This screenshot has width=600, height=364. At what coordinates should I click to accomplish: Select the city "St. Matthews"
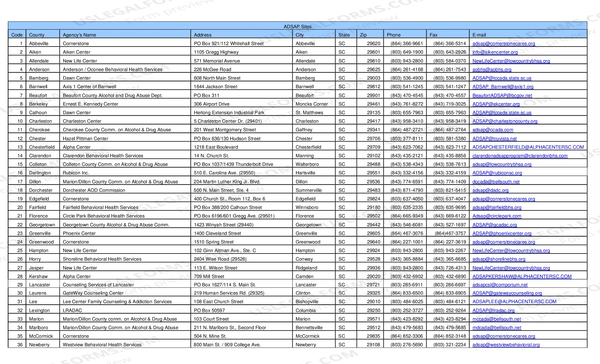click(x=309, y=112)
